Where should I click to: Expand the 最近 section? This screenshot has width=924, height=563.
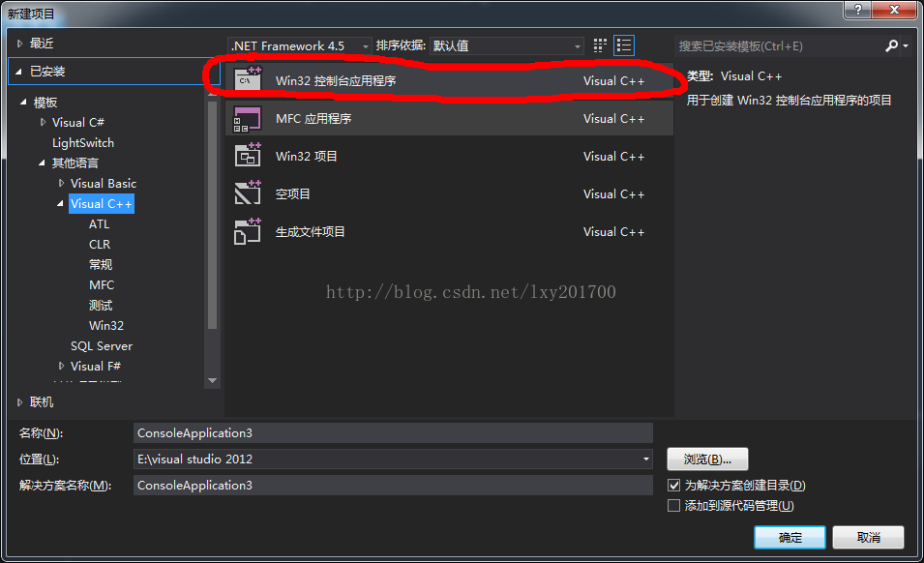coord(19,43)
